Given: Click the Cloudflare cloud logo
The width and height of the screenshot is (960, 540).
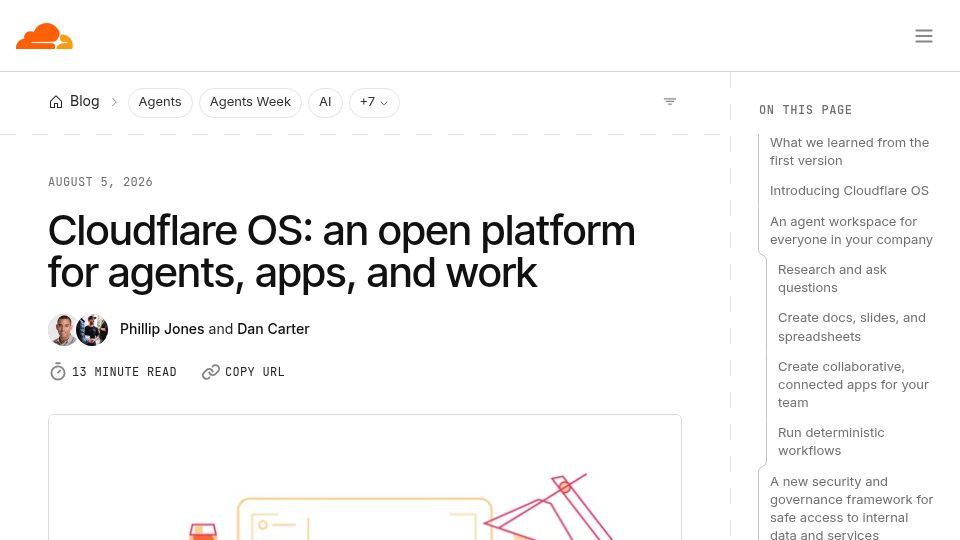Looking at the screenshot, I should (x=44, y=36).
